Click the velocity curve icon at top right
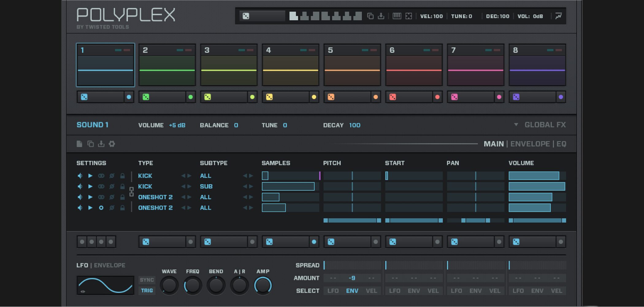The height and width of the screenshot is (307, 644). [x=558, y=16]
